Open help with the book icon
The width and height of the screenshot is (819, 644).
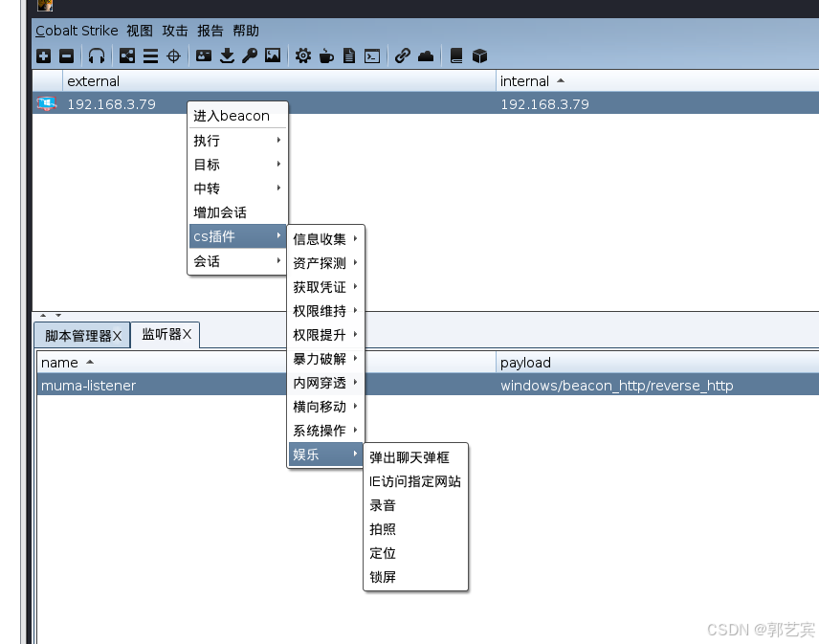point(456,56)
